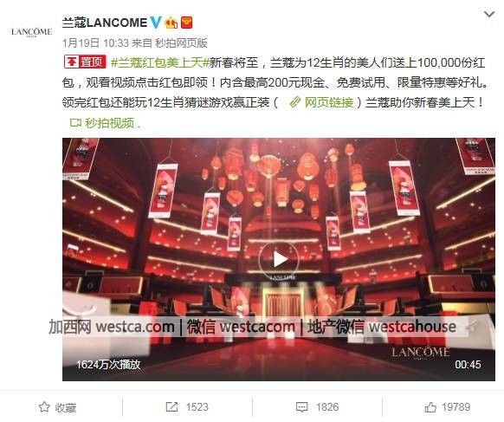The height and width of the screenshot is (422, 504).
Task: Open the 秒拍网页版 source link
Action: 181,42
